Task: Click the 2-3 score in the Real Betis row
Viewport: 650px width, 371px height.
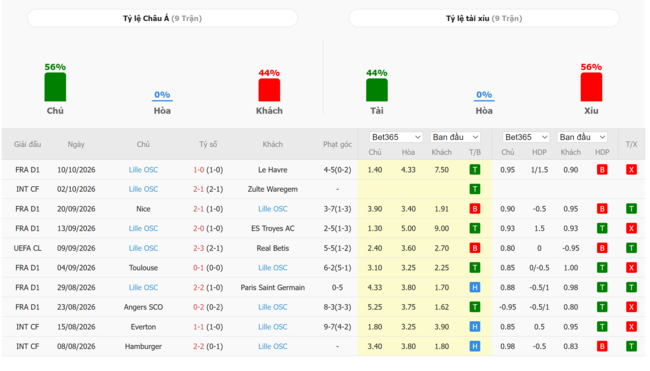Action: [199, 248]
